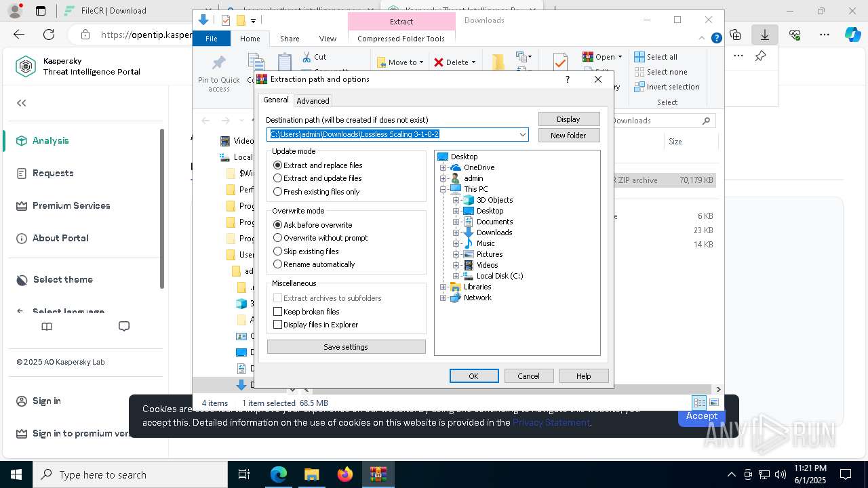Click OK to start extraction

(x=474, y=376)
